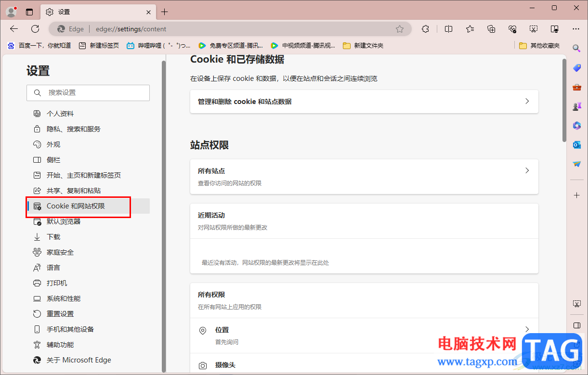
Task: Add a new sidebar app
Action: pyautogui.click(x=576, y=195)
